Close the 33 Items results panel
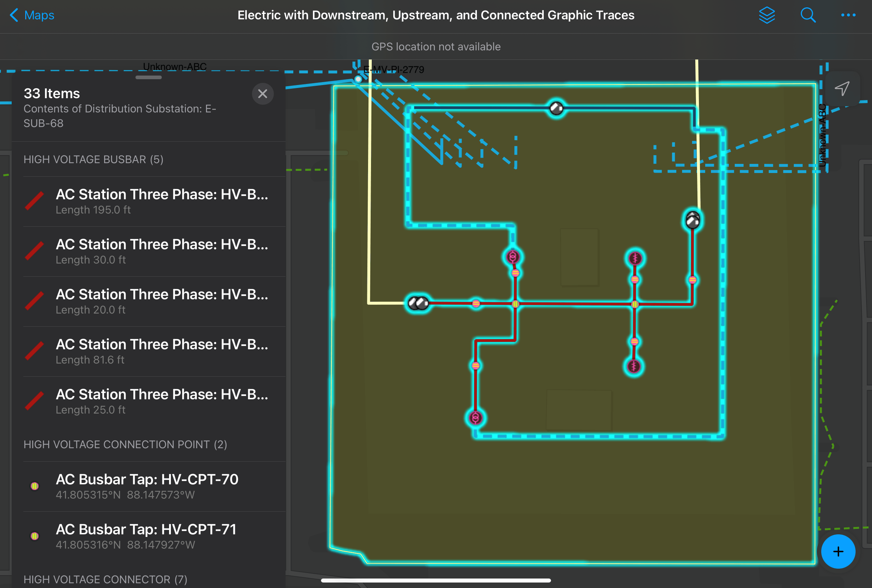This screenshot has height=588, width=872. [x=263, y=94]
